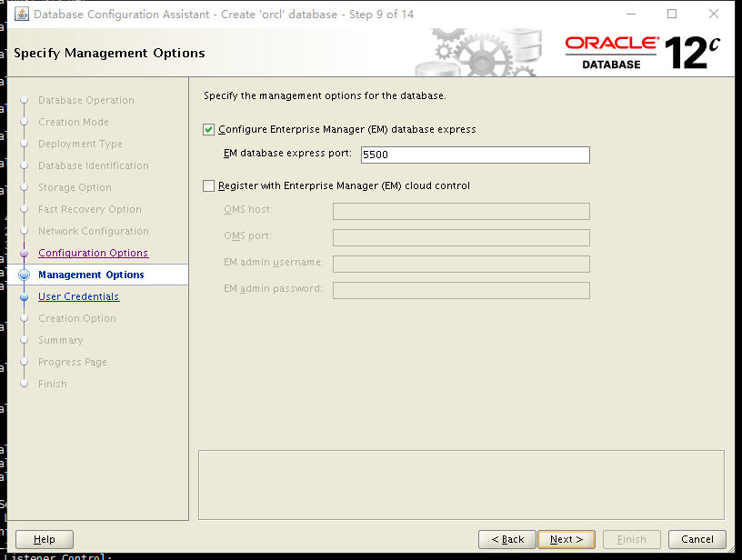Click the EM admin password field
Viewport: 742px width, 560px height.
[x=461, y=290]
